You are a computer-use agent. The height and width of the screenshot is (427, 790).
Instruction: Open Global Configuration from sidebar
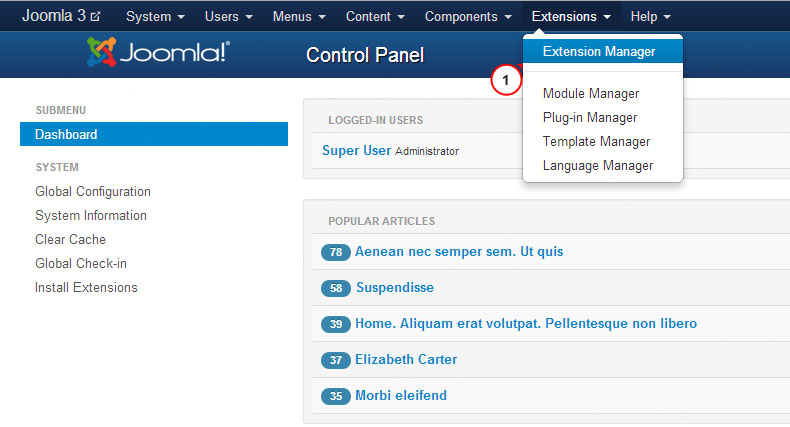coord(93,192)
